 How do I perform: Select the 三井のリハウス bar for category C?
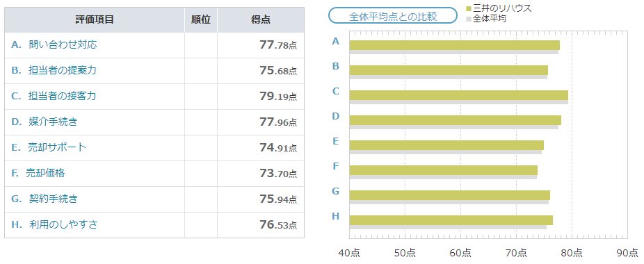pos(459,95)
